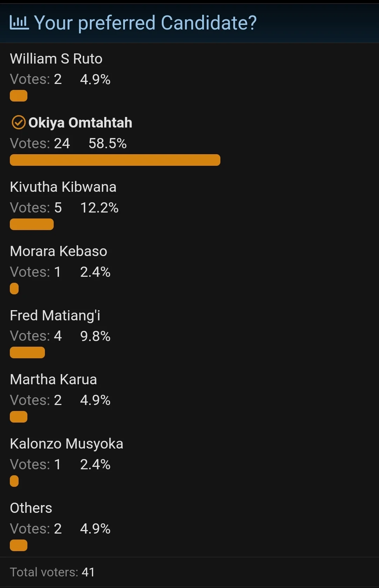Image resolution: width=379 pixels, height=588 pixels.
Task: Click the Others option's orange result bar
Action: pos(19,545)
